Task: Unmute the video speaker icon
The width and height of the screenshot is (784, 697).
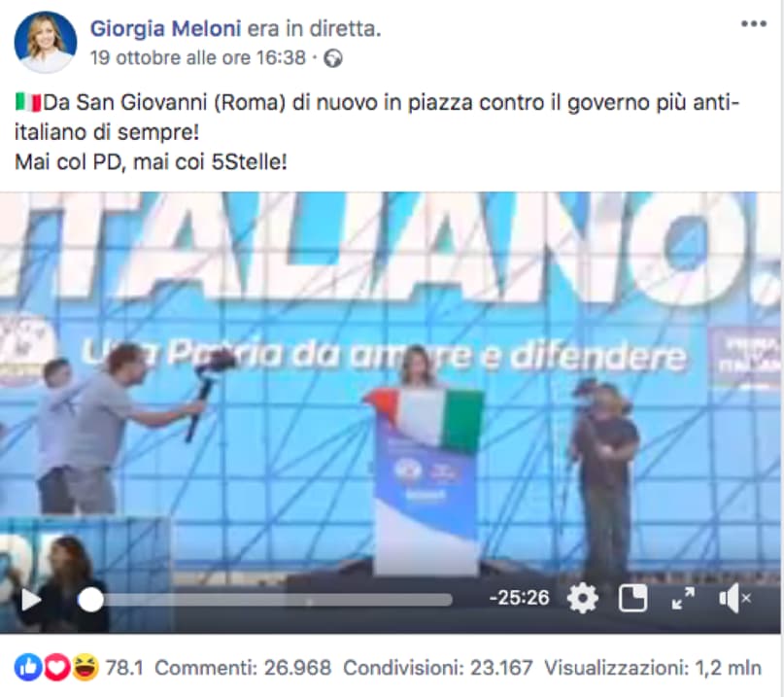Action: point(734,599)
